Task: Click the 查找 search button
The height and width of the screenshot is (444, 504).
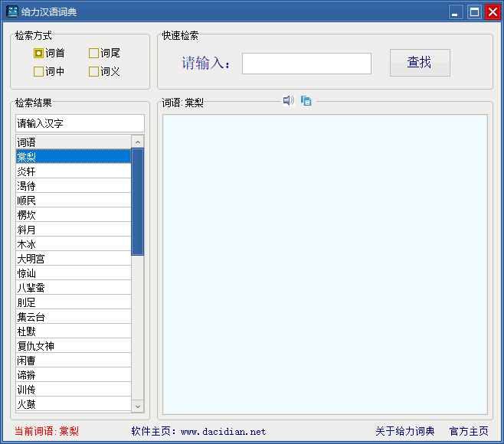Action: 420,63
